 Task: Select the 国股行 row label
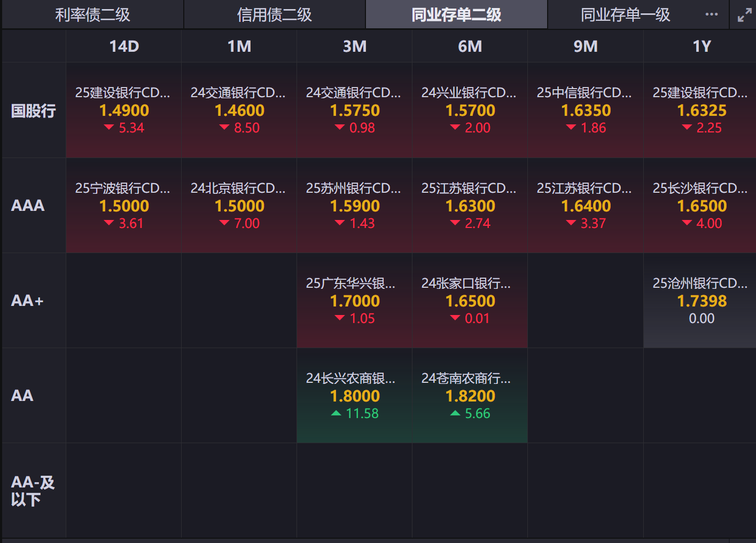[x=34, y=111]
